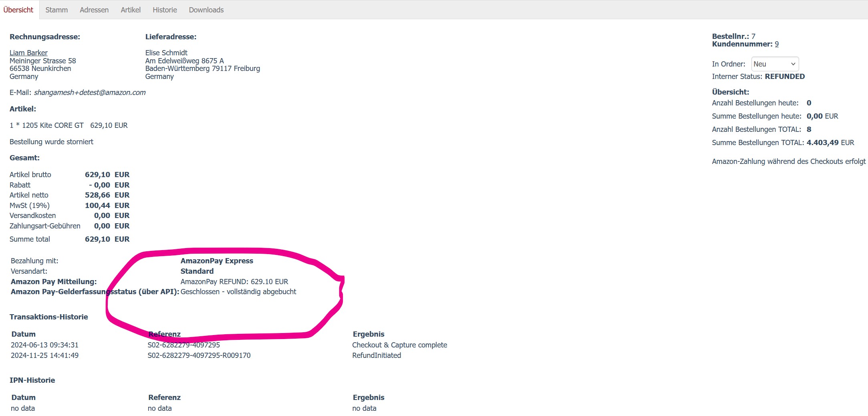The width and height of the screenshot is (868, 416).
Task: Click the 1205 Kite CORE GT article line
Action: pyautogui.click(x=68, y=125)
